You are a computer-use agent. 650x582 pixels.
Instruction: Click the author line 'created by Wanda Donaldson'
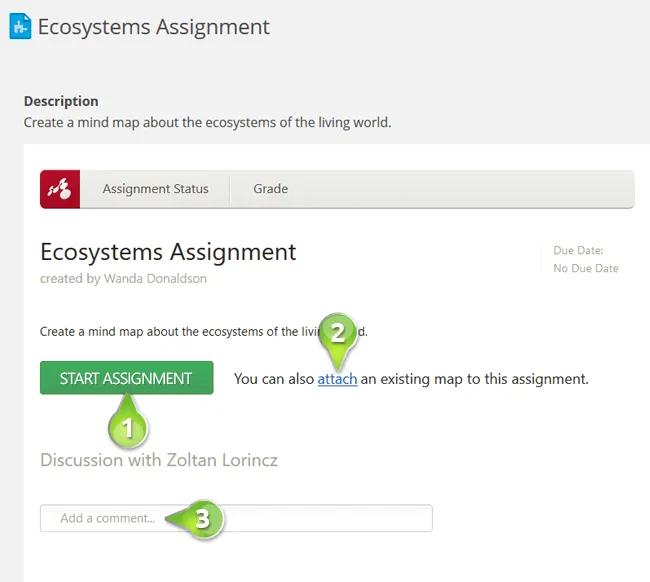(123, 279)
